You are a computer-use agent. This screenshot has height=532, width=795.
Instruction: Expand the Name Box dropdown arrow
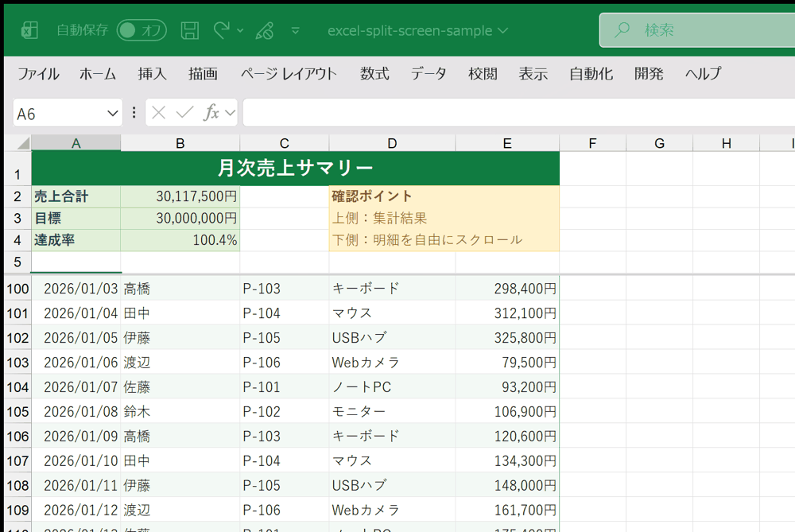click(113, 114)
